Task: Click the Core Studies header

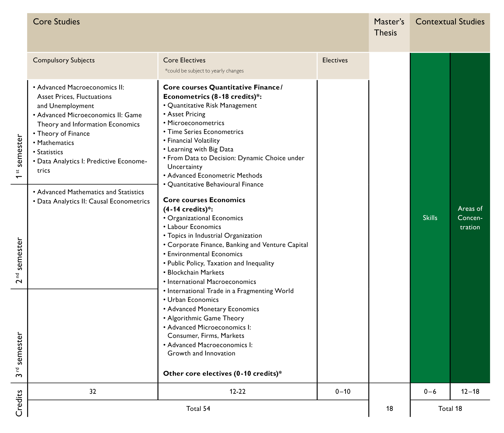Action: tap(56, 22)
